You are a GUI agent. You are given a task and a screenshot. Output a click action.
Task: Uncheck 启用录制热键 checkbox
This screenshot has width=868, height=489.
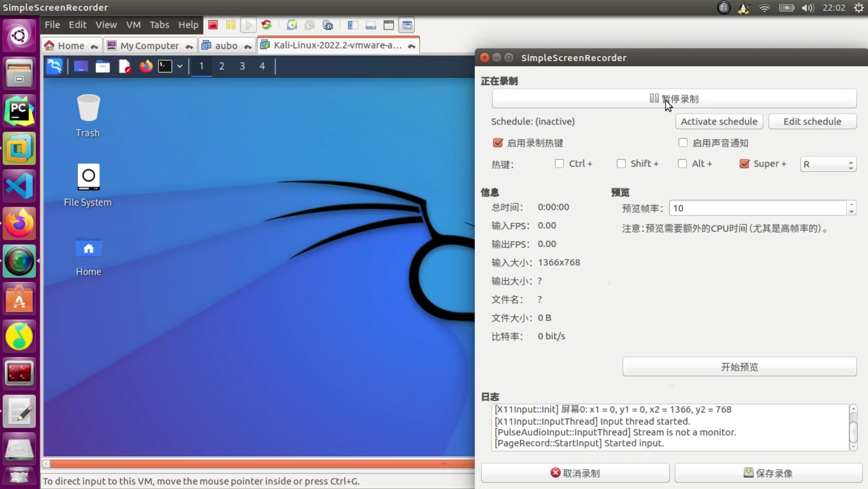pyautogui.click(x=498, y=143)
